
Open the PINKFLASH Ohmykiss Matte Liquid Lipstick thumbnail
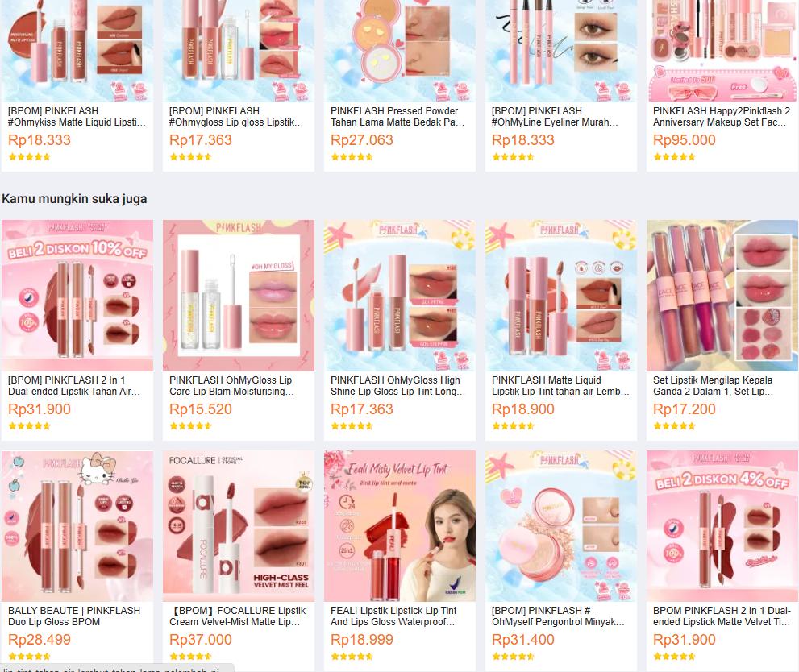pos(77,51)
